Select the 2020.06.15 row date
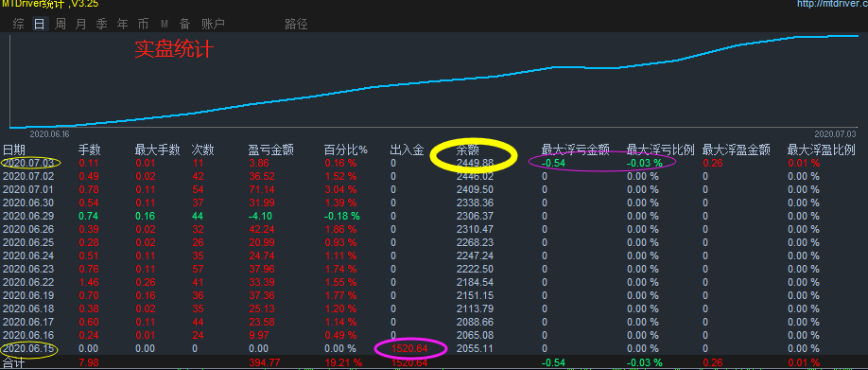The width and height of the screenshot is (868, 370). [x=28, y=348]
